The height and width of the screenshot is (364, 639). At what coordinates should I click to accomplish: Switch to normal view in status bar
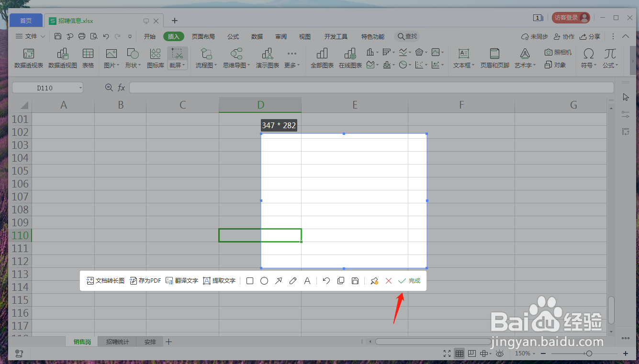[x=459, y=353]
